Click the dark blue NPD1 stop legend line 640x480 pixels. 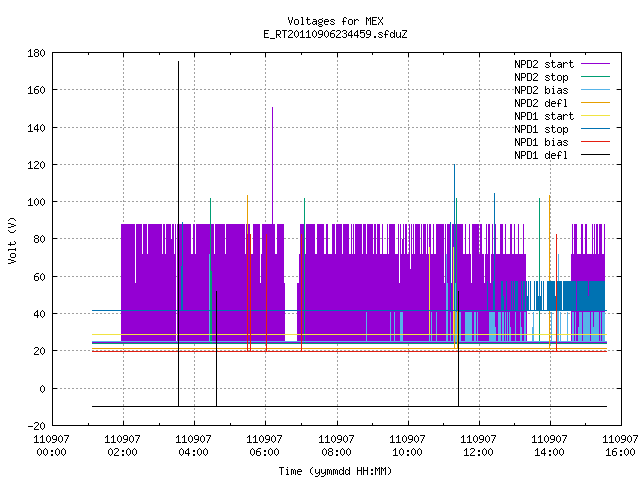point(595,129)
